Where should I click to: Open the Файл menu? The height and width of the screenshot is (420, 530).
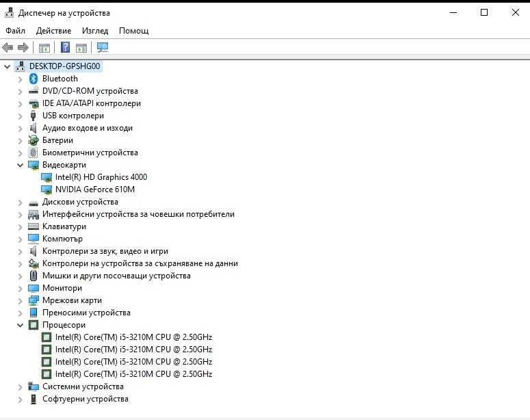point(15,31)
